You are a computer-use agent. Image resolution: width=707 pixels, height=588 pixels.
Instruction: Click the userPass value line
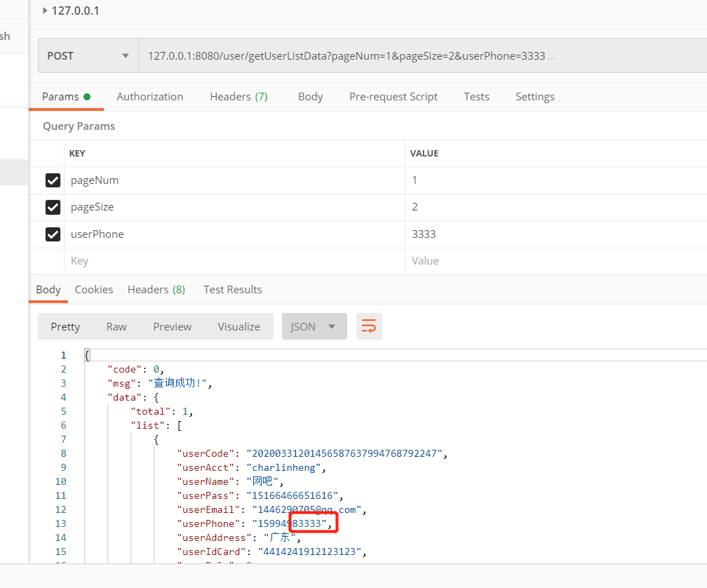click(260, 495)
